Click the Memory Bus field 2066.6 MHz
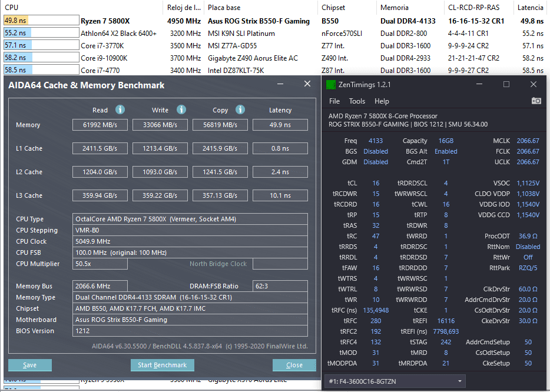The image size is (550, 392). [x=100, y=286]
